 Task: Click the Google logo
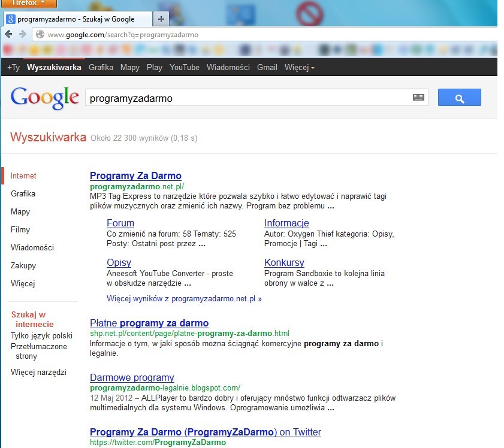[44, 98]
